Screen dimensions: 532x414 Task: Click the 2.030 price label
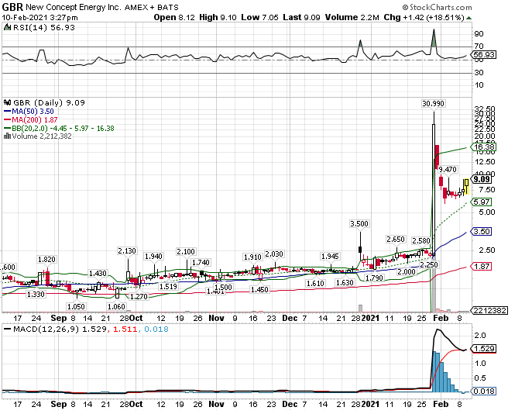coord(274,254)
